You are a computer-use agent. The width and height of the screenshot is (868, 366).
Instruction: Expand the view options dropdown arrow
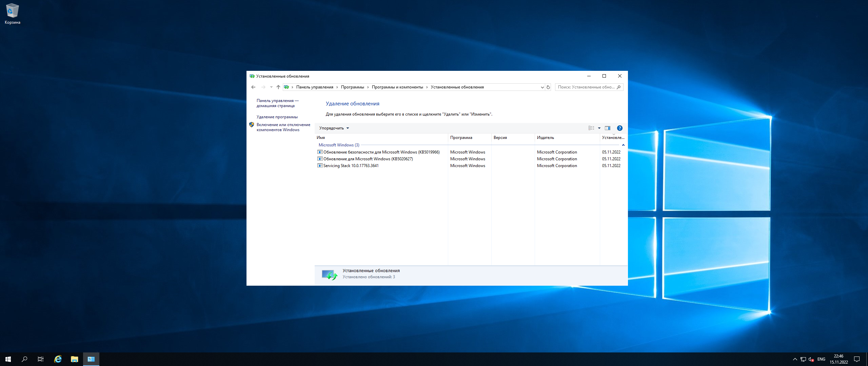point(599,128)
